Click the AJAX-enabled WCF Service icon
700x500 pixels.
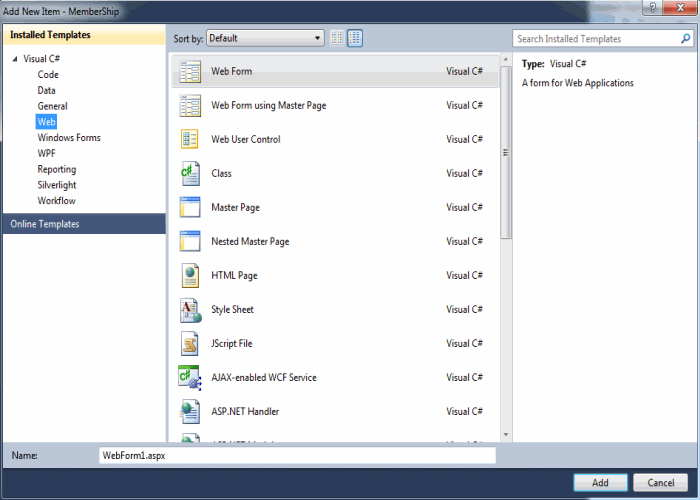(x=190, y=378)
